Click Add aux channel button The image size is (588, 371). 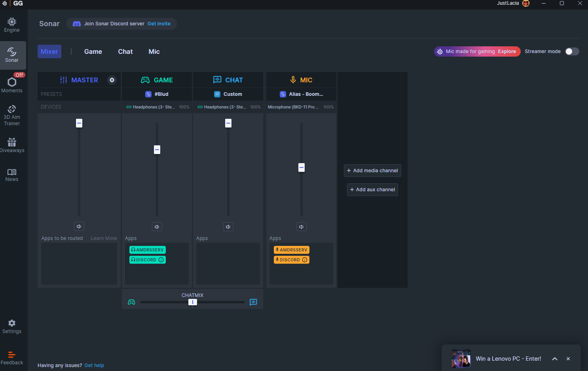(372, 190)
